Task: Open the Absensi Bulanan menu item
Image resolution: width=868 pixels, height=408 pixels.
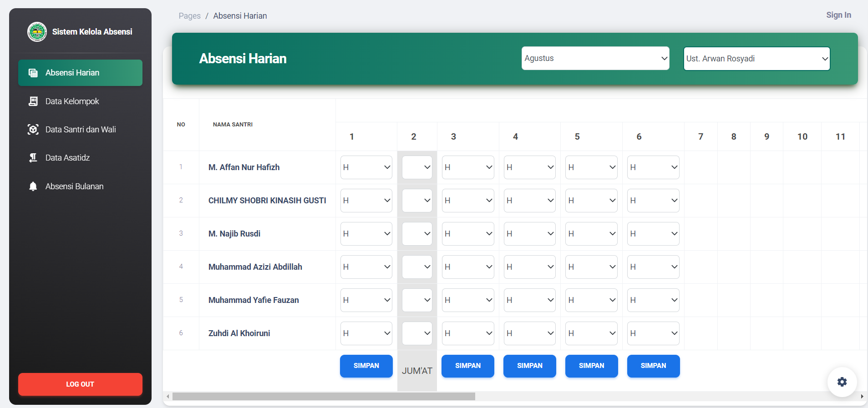Action: pyautogui.click(x=74, y=186)
